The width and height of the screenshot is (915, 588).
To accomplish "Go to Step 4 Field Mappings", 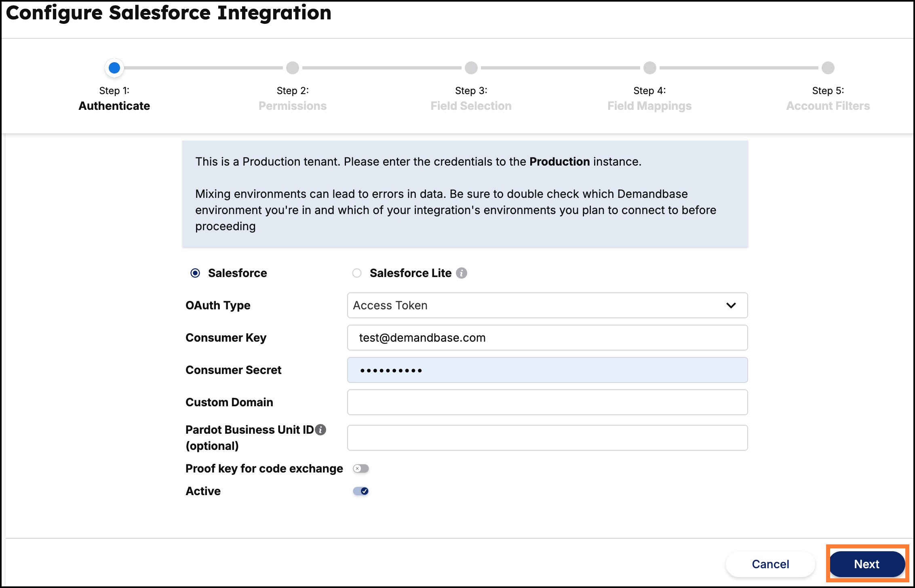I will click(649, 68).
